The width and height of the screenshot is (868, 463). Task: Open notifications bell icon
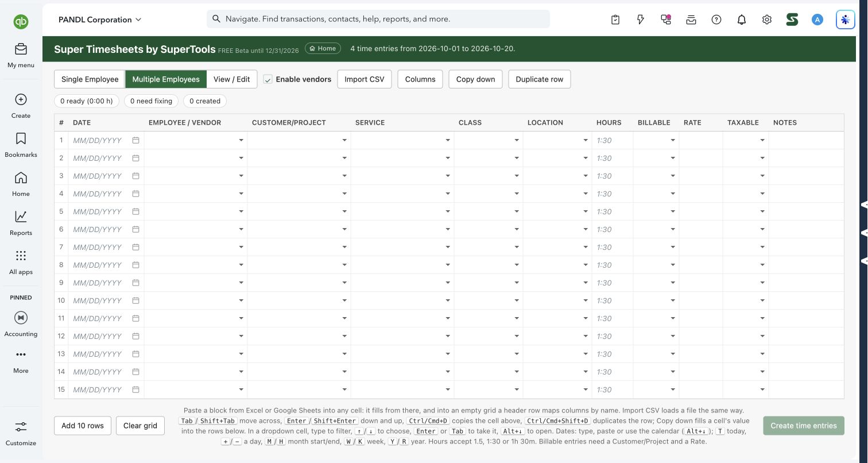tap(742, 20)
